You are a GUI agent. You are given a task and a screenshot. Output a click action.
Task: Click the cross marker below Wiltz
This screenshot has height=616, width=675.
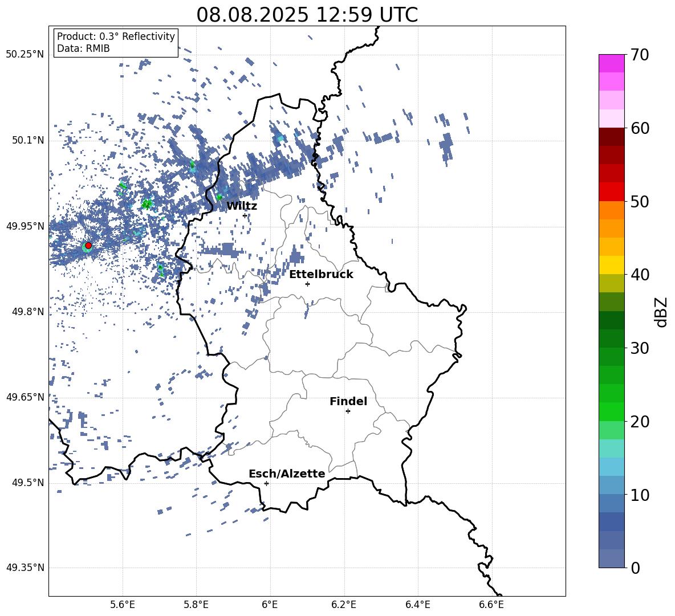[245, 216]
